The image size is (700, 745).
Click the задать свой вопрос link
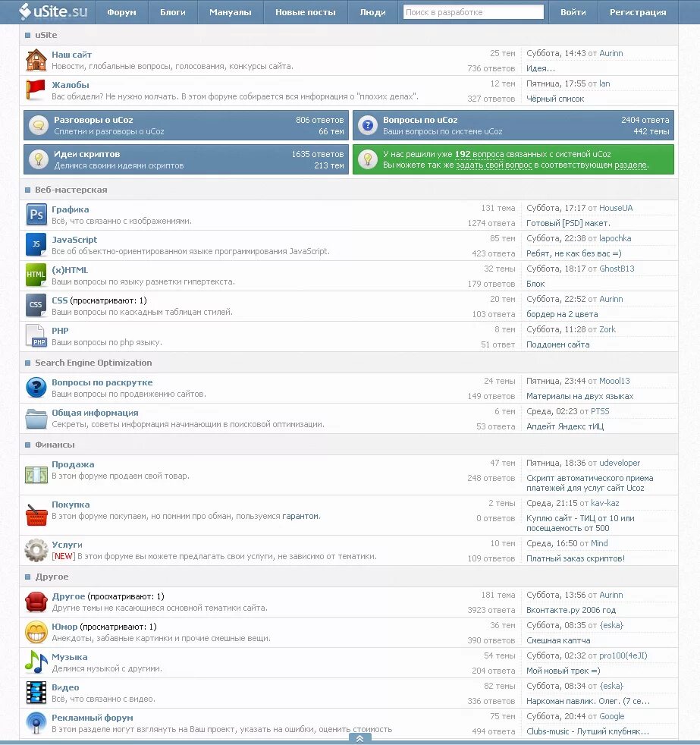(494, 165)
